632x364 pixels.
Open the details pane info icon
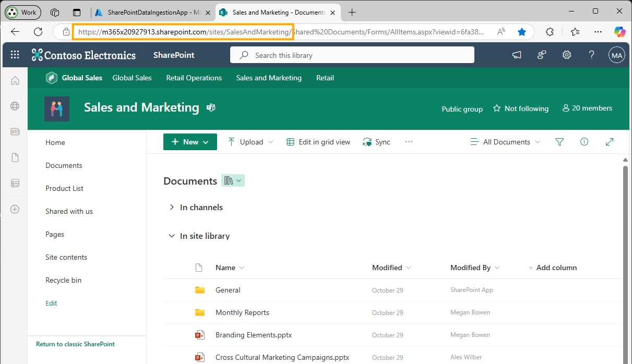tap(584, 141)
